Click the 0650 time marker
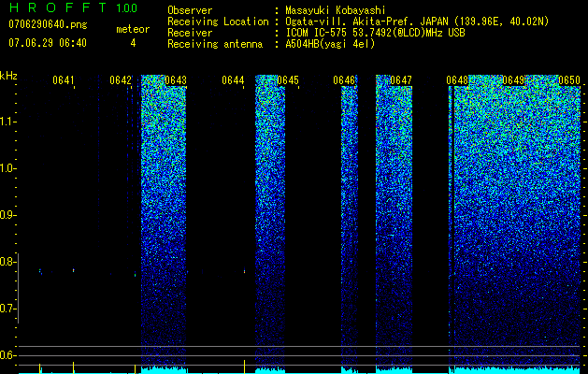This screenshot has width=588, height=374. 569,80
